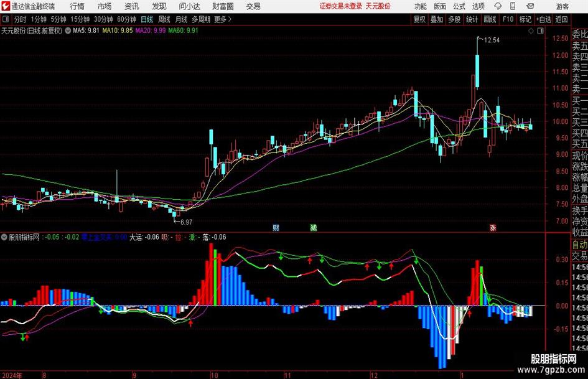Image resolution: width=588 pixels, height=379 pixels.
Task: Click the 天元股份 stock name in title bar
Action: tap(378, 6)
